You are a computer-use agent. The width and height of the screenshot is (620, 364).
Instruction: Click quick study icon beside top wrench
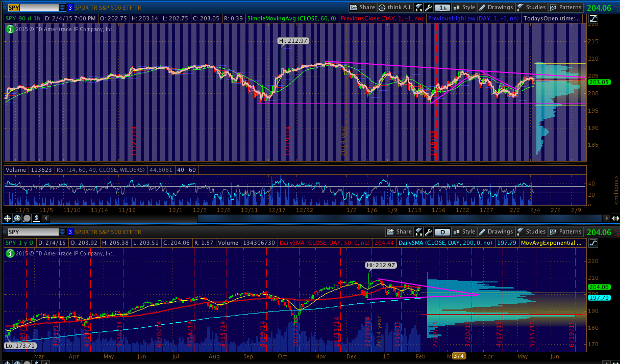point(419,8)
